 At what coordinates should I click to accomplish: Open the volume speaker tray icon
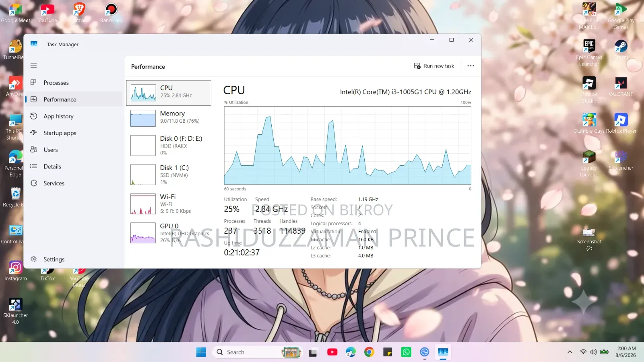click(593, 352)
